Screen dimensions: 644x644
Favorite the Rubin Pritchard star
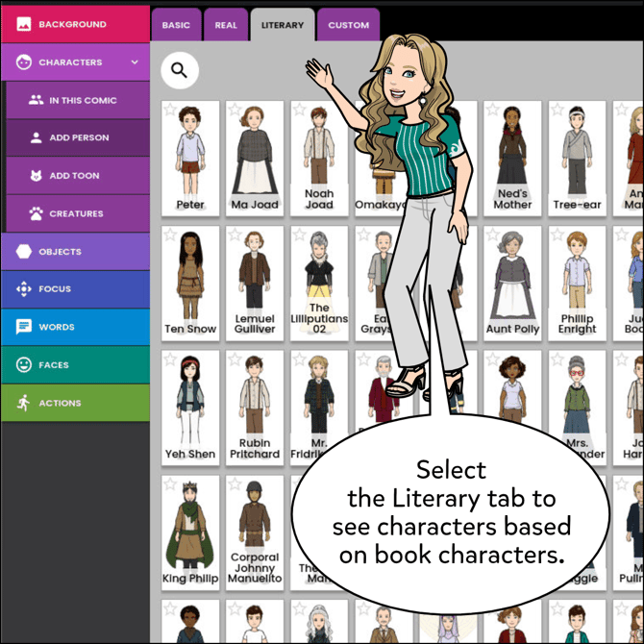click(235, 359)
